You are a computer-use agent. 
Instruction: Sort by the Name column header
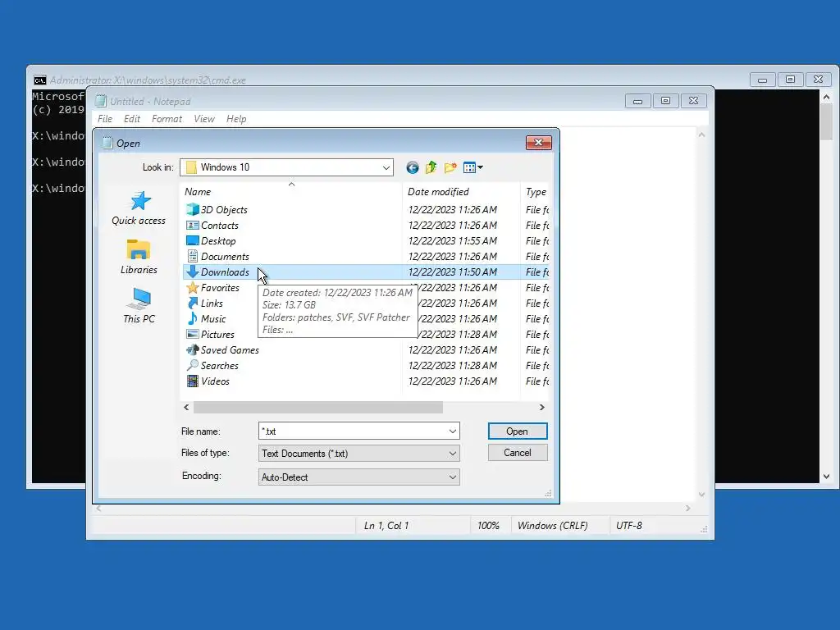click(291, 191)
